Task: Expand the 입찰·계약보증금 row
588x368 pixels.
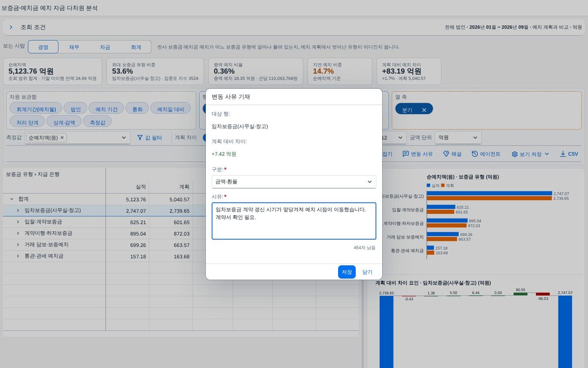Action: (18, 222)
